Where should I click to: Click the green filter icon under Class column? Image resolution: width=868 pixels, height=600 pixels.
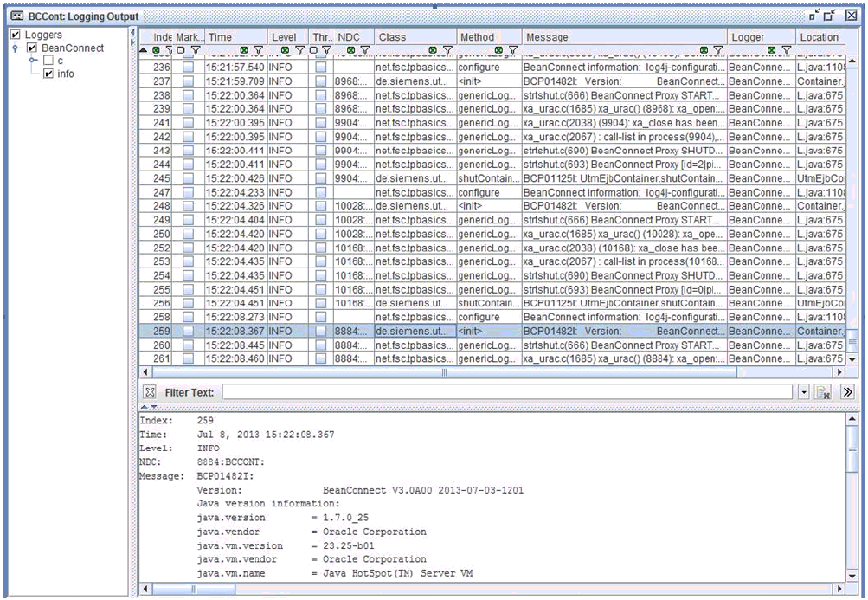pos(431,51)
